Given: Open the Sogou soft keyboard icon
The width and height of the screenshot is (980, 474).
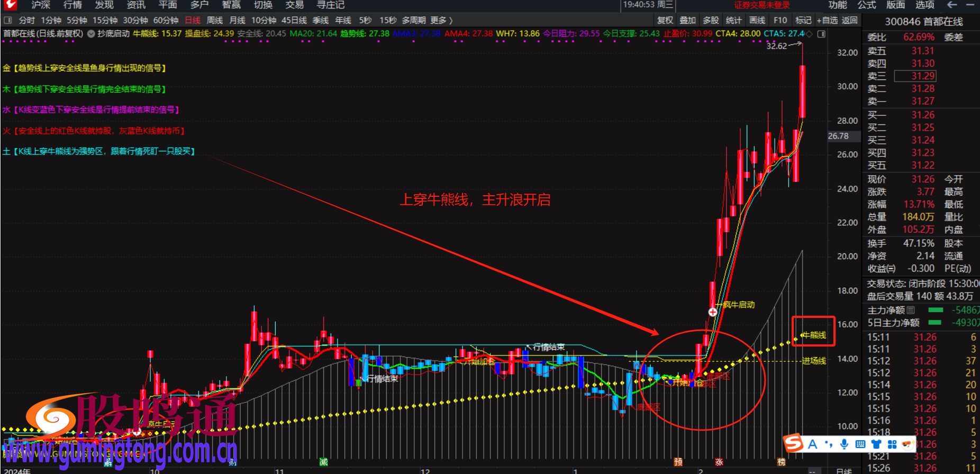Looking at the screenshot, I should click(860, 444).
